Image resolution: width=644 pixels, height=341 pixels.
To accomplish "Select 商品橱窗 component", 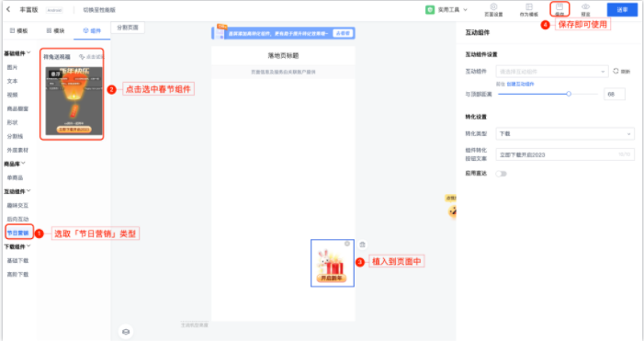I will point(17,108).
